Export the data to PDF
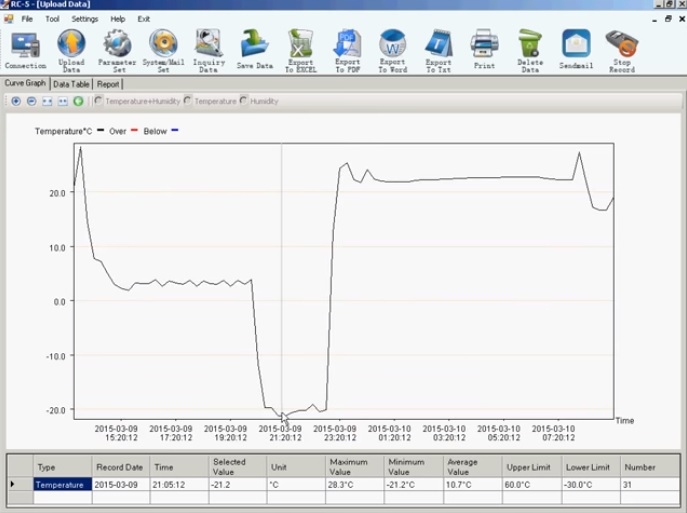The image size is (687, 513). [x=347, y=45]
